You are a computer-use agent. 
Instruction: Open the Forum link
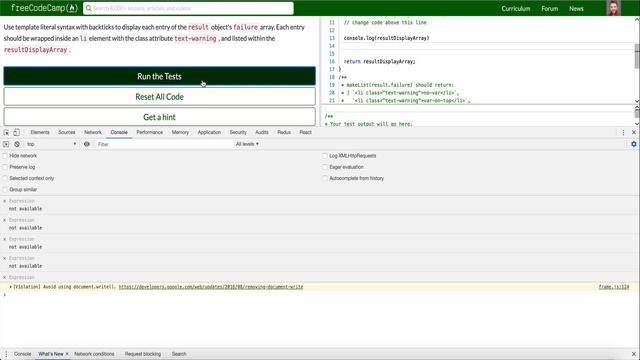(549, 9)
